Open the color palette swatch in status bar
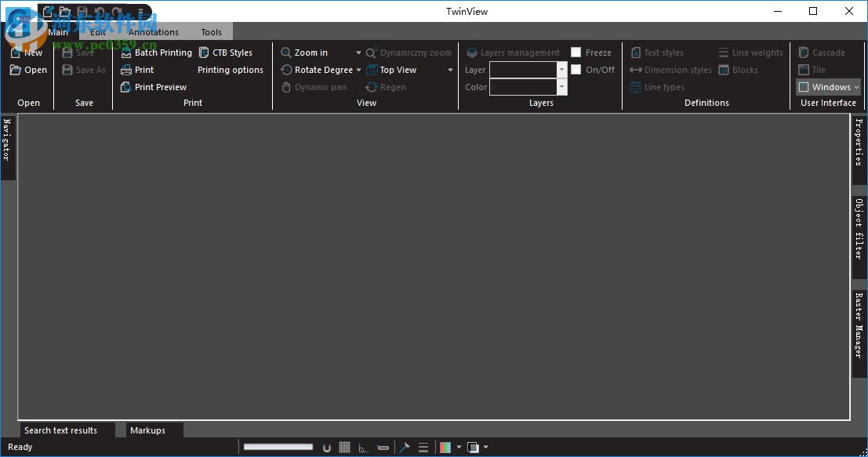 point(447,447)
